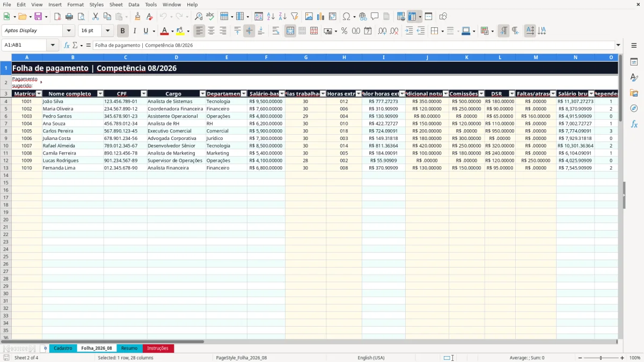Click in the Name Box field
Image resolution: width=644 pixels, height=362 pixels.
coord(25,46)
